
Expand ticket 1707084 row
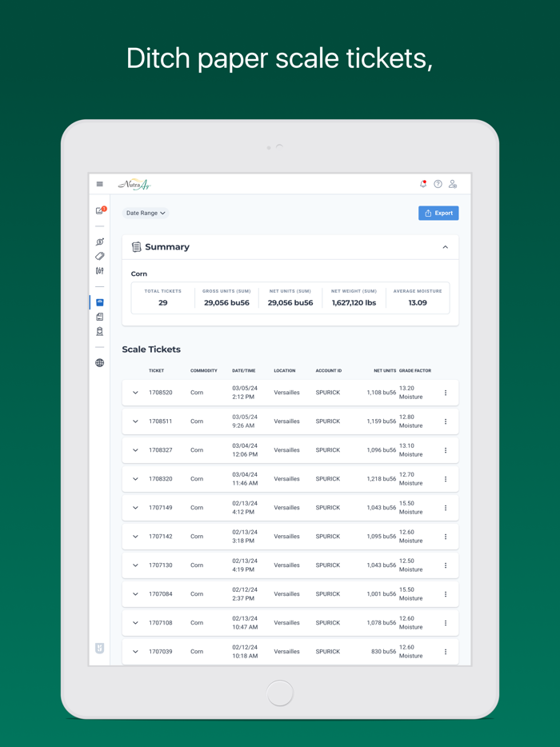[x=135, y=594]
